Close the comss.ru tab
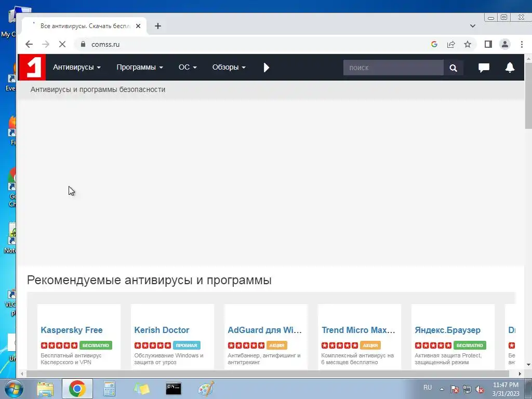Screen dimensions: 532x399 pyautogui.click(x=138, y=26)
